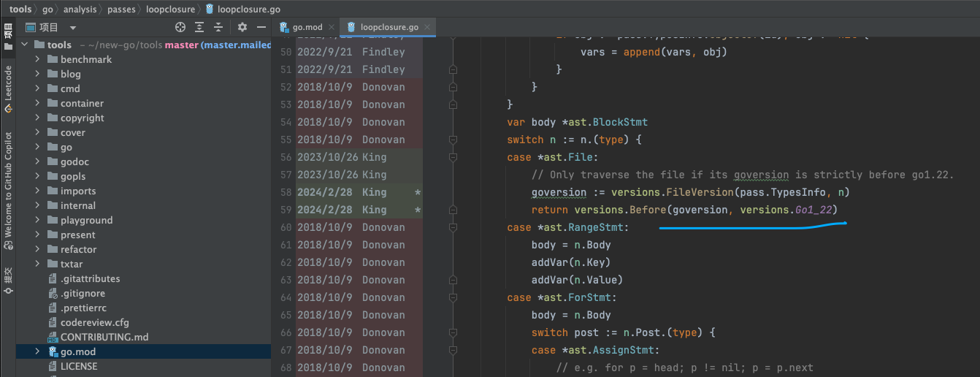Toggle code fold at case *ast.RangeStmt line
Image resolution: width=980 pixels, height=377 pixels.
point(453,227)
